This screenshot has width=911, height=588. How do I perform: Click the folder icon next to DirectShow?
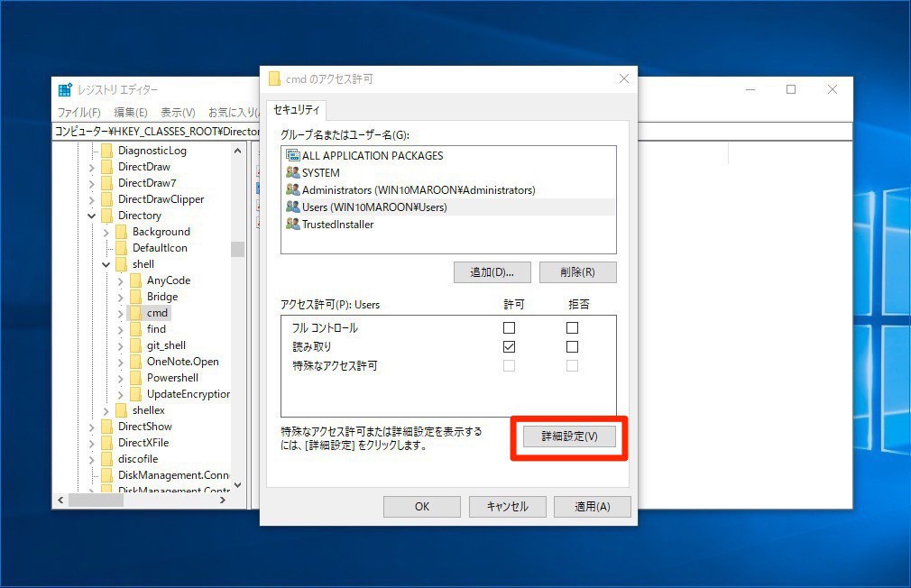[107, 427]
